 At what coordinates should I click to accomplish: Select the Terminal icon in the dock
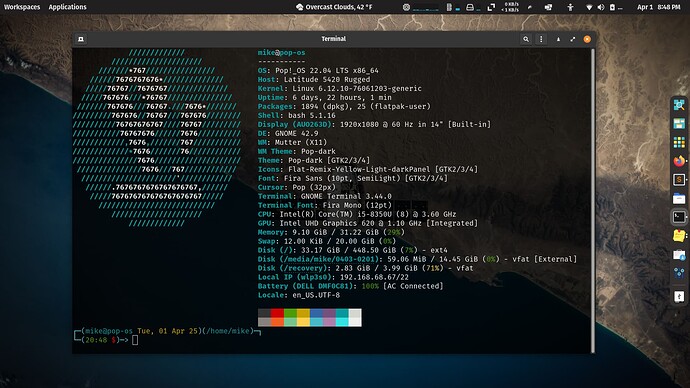pos(679,217)
